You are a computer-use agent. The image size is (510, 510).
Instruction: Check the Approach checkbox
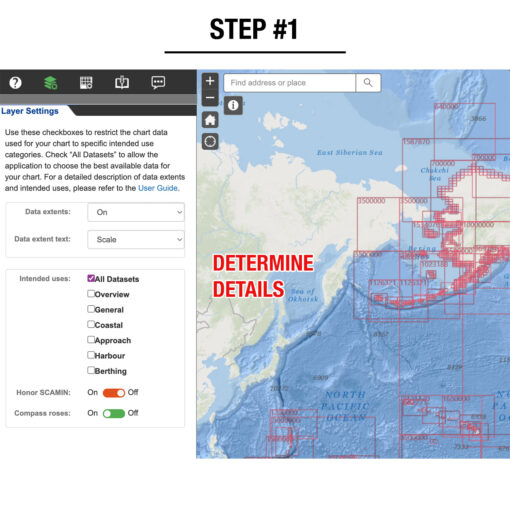click(x=91, y=340)
